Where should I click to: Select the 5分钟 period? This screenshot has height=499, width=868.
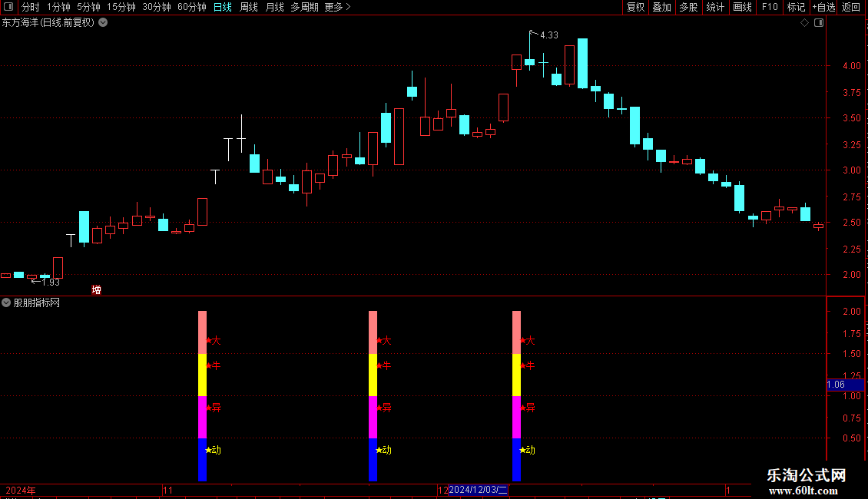(88, 7)
